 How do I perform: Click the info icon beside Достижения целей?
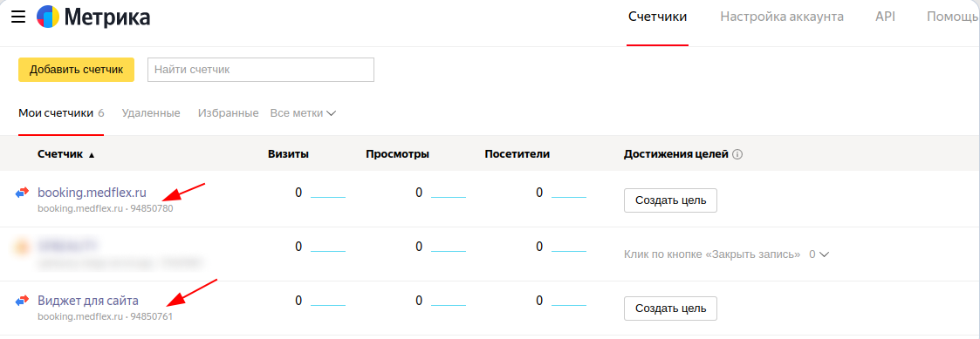tap(737, 154)
